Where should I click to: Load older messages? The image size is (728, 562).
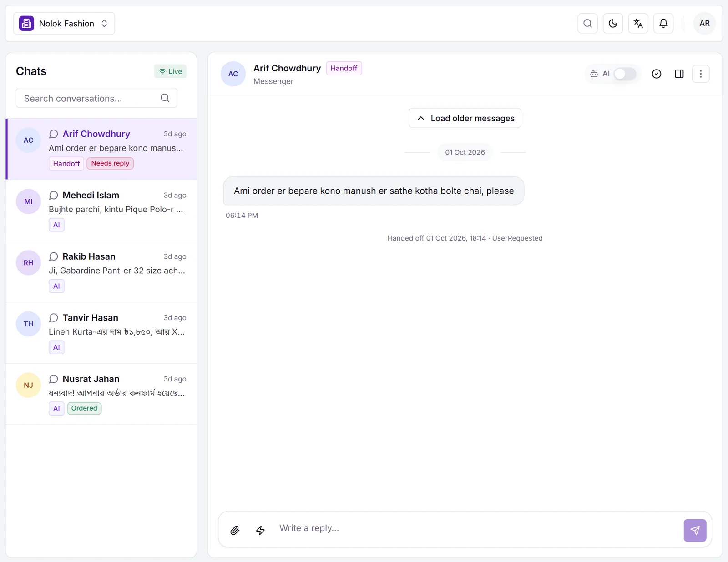point(465,118)
